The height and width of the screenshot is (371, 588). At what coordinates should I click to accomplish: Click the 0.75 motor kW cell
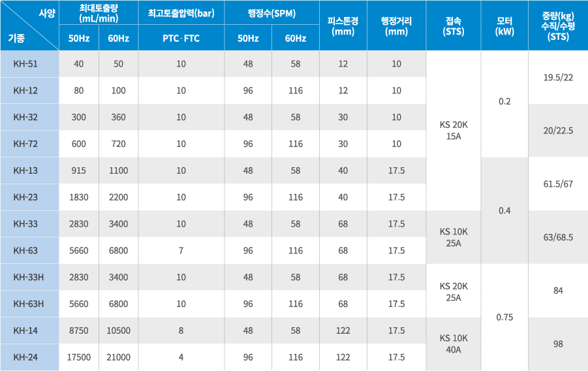tap(504, 317)
